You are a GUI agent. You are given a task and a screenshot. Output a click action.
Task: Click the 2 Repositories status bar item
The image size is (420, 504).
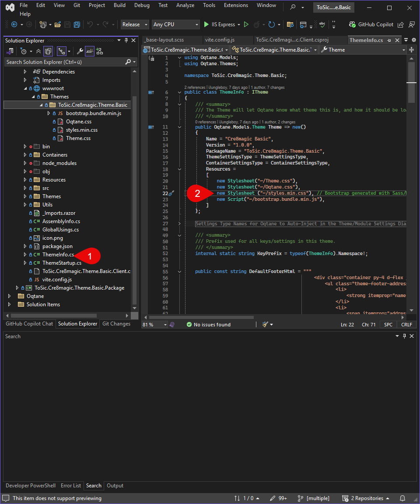tap(366, 498)
